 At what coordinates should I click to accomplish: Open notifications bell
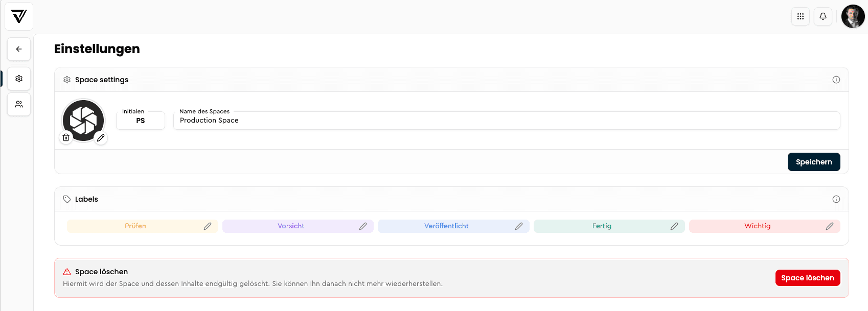point(823,16)
